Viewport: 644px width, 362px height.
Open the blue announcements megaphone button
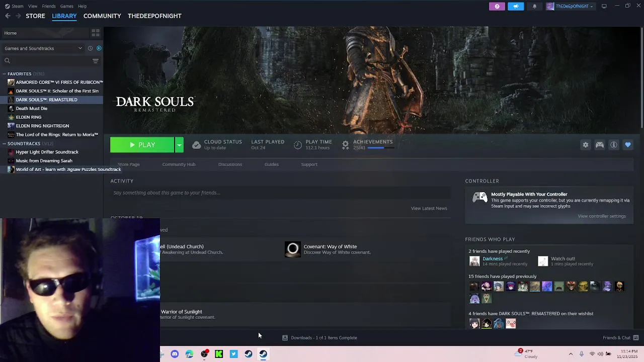[516, 6]
